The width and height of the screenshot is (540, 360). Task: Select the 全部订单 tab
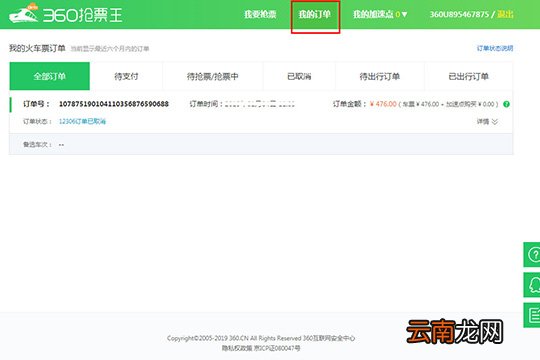tap(50, 76)
